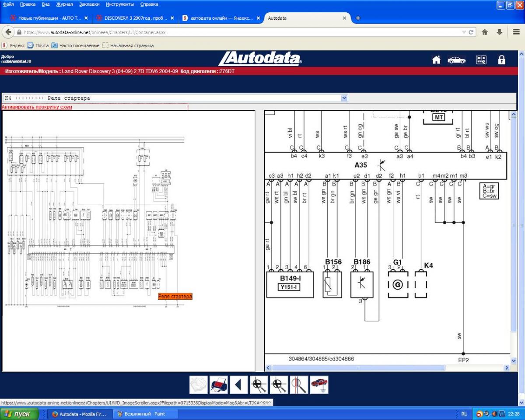
Task: Click the K4 relay component in diagram
Action: click(421, 284)
